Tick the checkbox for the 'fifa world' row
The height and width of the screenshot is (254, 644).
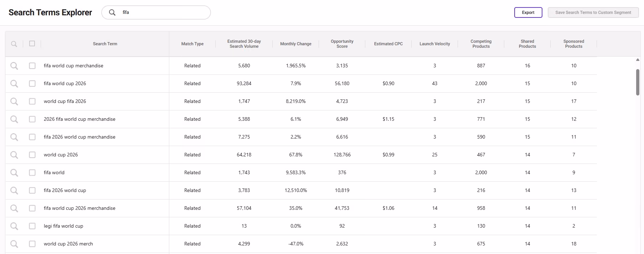(x=32, y=172)
